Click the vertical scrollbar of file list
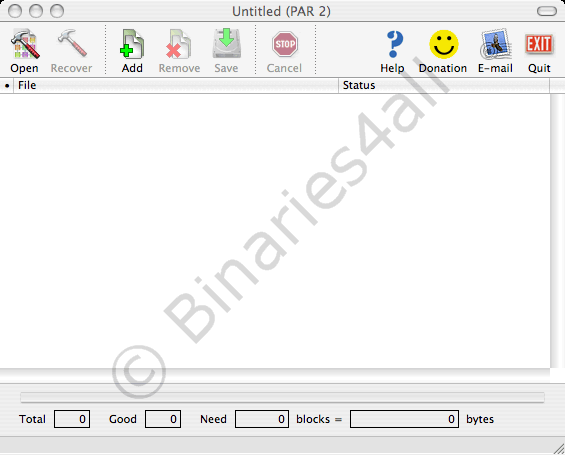 point(557,231)
